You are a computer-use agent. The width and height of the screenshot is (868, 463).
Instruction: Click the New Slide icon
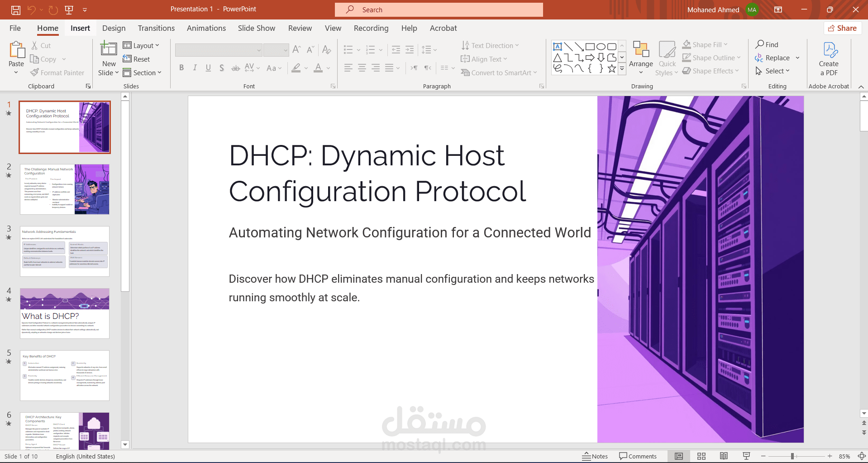pos(109,49)
